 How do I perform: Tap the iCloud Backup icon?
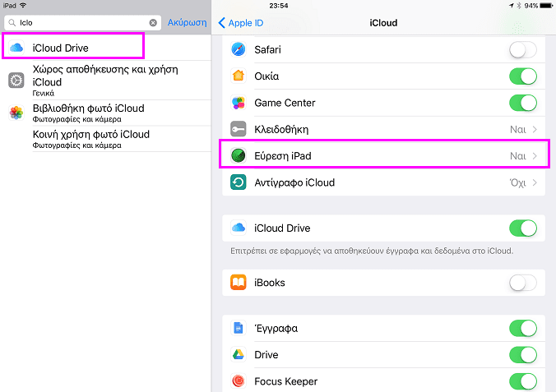tap(239, 182)
